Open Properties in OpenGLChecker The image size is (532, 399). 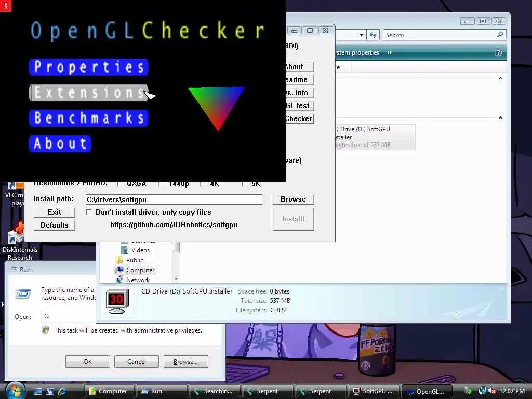(88, 67)
